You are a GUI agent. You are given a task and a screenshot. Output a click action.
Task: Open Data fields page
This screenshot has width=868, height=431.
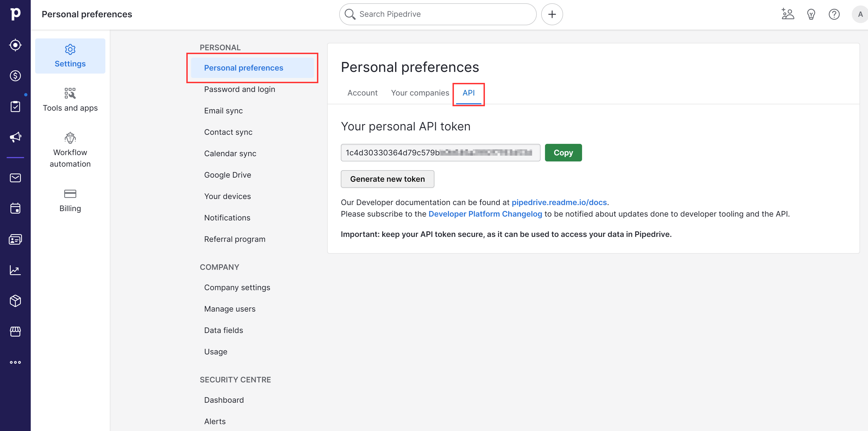click(223, 330)
